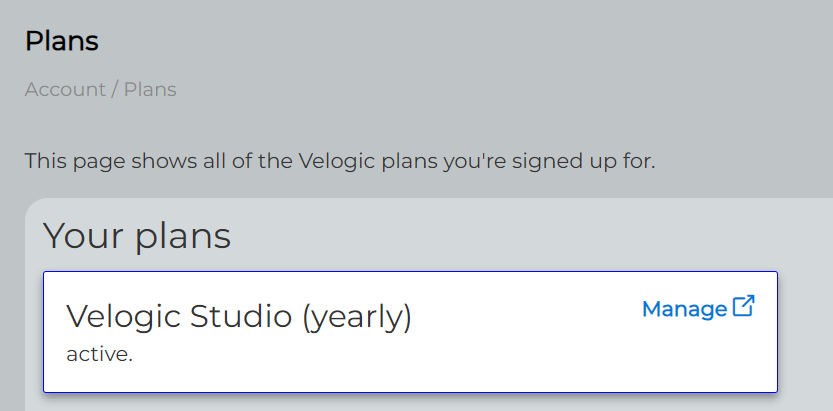Click the (yearly) label in plan title
This screenshot has height=411, width=833.
pos(356,317)
